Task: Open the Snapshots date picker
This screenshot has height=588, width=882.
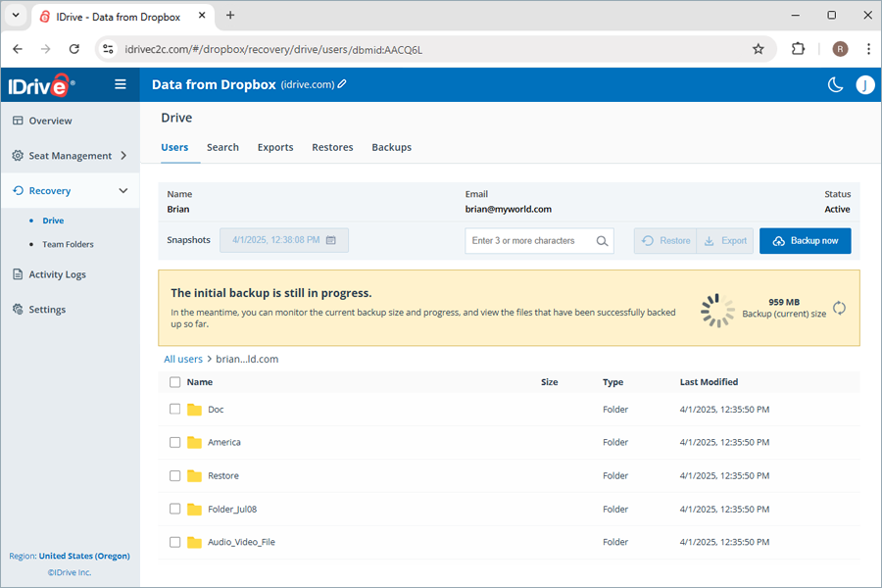Action: [x=284, y=240]
